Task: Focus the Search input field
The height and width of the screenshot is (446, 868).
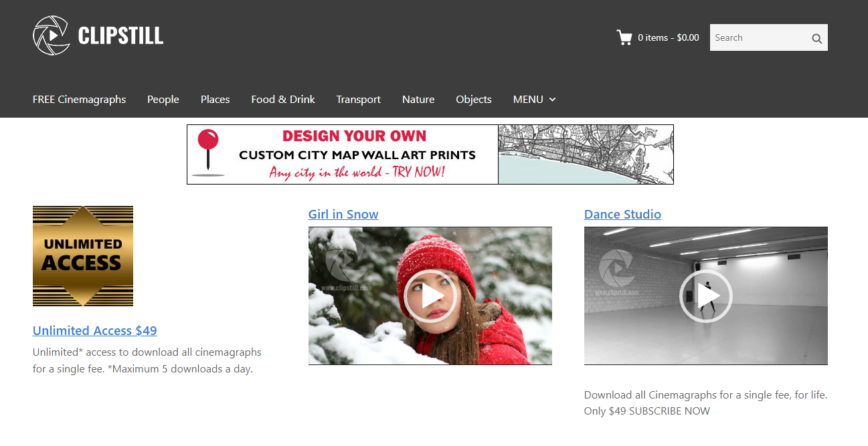Action: click(758, 38)
